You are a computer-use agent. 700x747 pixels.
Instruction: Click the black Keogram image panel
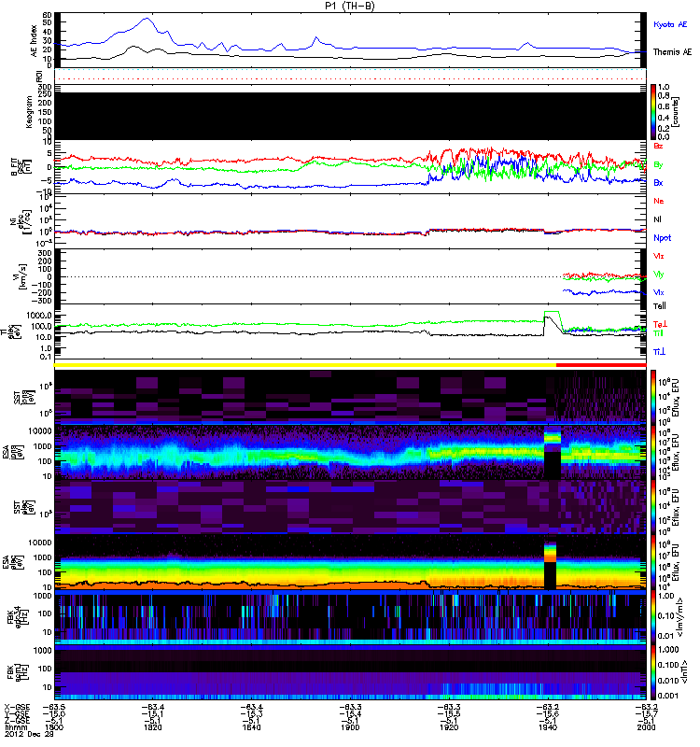point(350,116)
